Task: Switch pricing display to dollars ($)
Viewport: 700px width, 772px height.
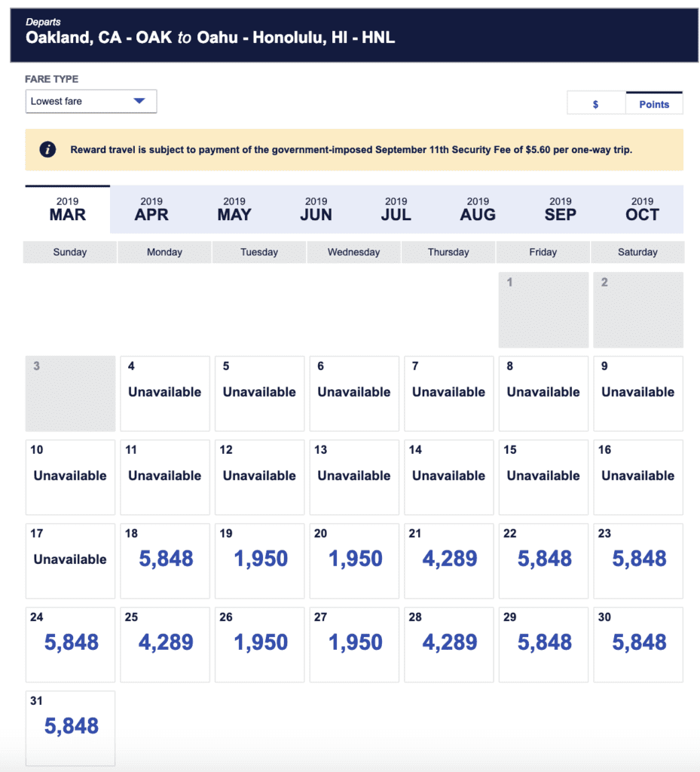Action: tap(597, 103)
